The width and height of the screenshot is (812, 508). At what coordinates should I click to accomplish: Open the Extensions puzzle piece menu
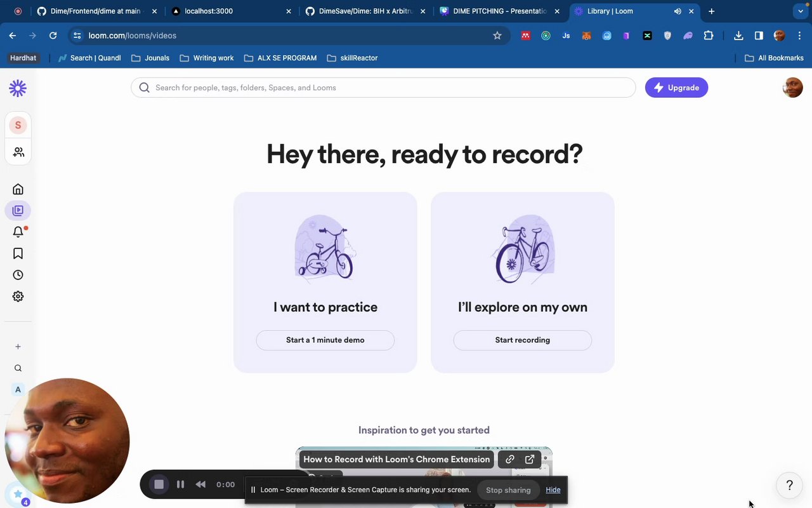[x=709, y=36]
